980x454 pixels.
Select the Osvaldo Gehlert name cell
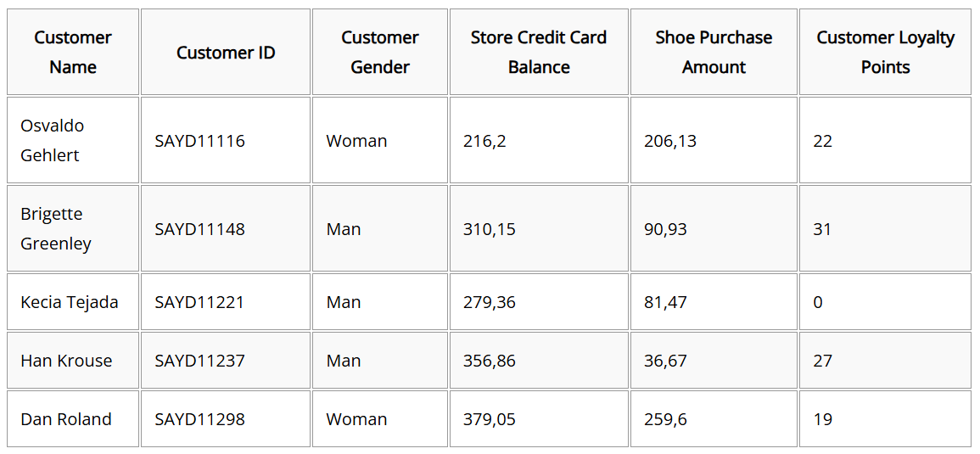pos(72,140)
